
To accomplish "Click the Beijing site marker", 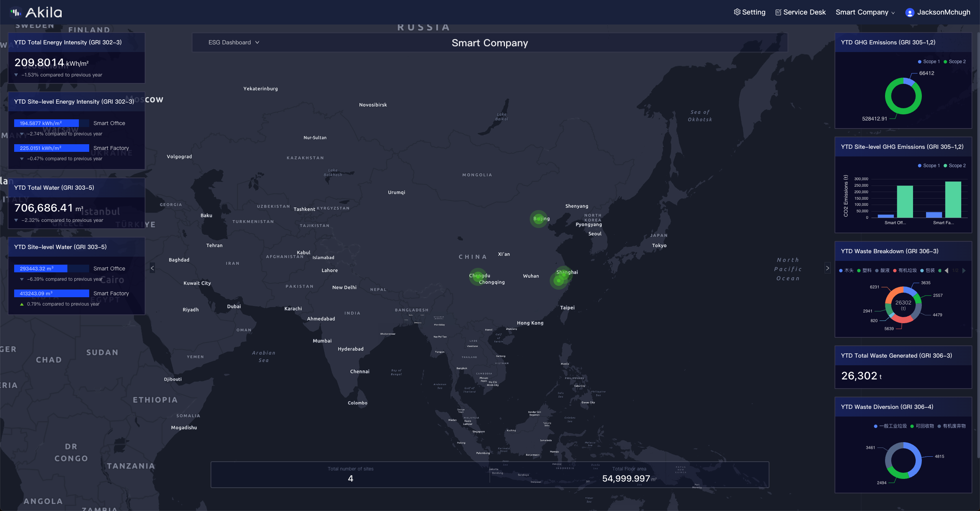I will click(x=539, y=219).
